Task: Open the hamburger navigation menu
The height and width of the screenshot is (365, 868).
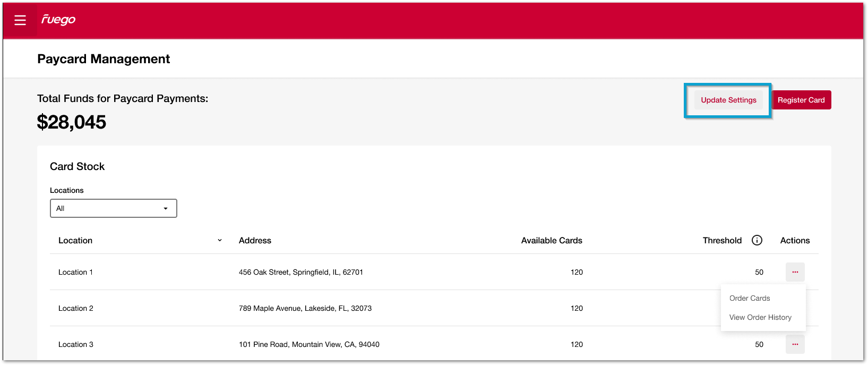Action: tap(20, 20)
